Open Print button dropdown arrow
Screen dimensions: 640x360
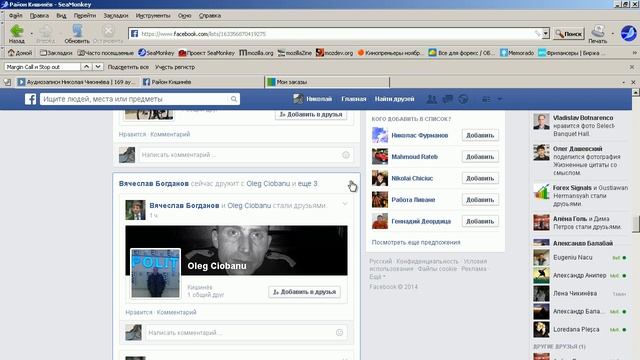(x=612, y=33)
